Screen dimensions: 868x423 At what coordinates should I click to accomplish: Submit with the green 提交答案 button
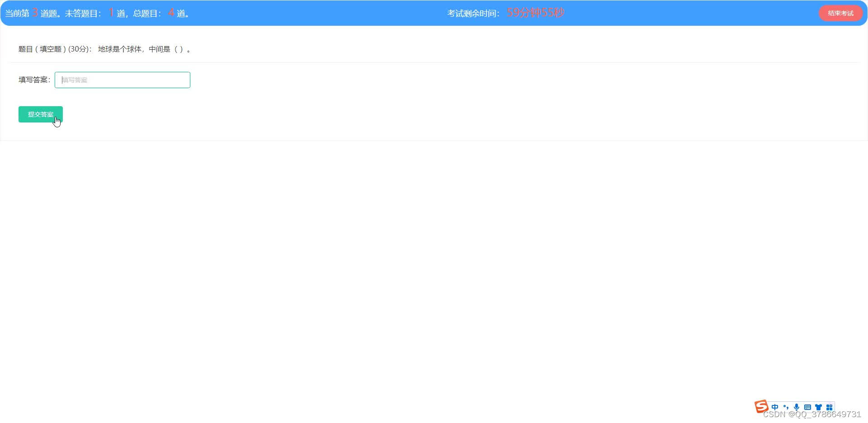pyautogui.click(x=41, y=114)
